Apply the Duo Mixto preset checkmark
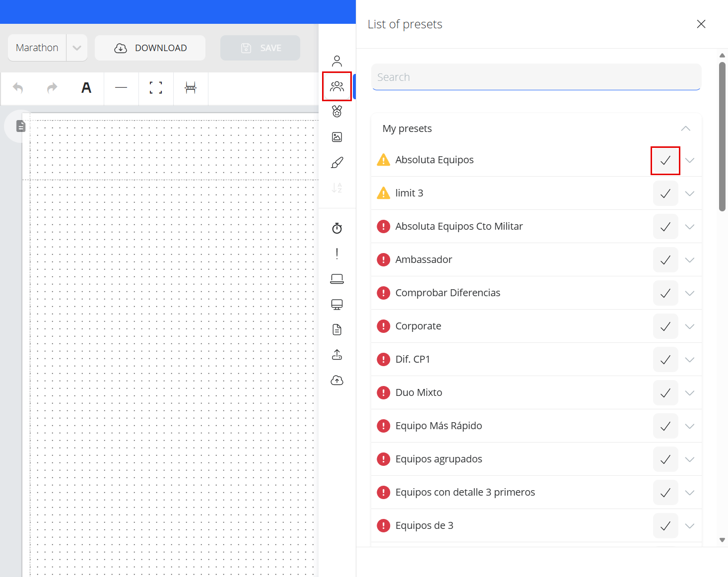The image size is (728, 577). [665, 393]
